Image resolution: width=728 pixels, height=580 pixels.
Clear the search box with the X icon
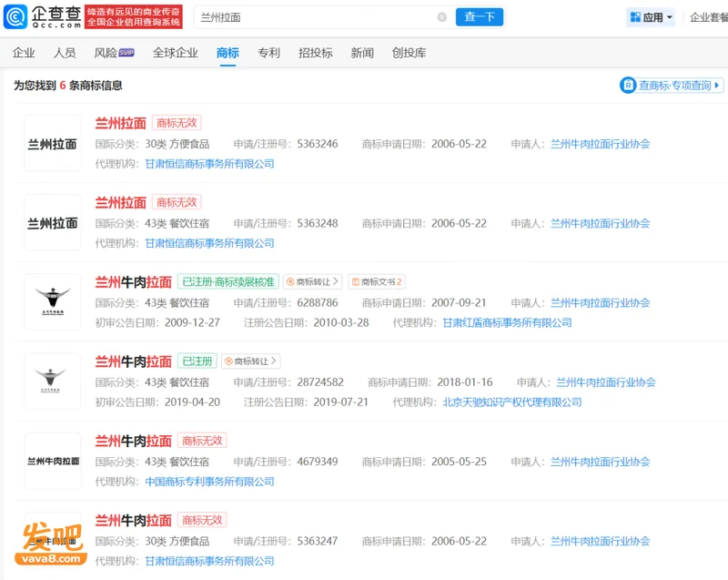tap(441, 17)
